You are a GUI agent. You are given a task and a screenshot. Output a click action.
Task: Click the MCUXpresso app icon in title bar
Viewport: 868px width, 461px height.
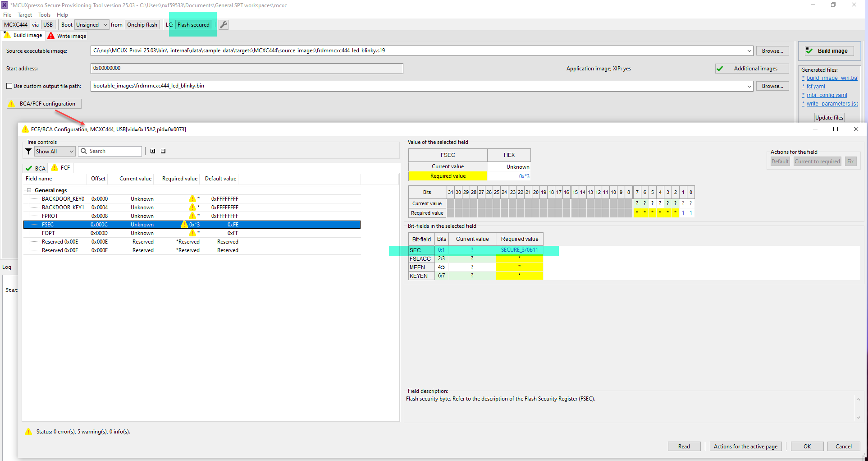tap(5, 5)
